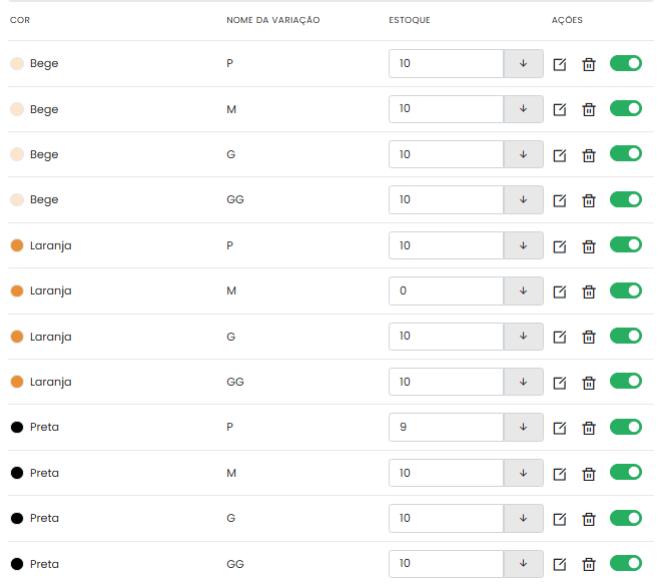
Task: Trash the Preta GG variation
Action: click(589, 564)
